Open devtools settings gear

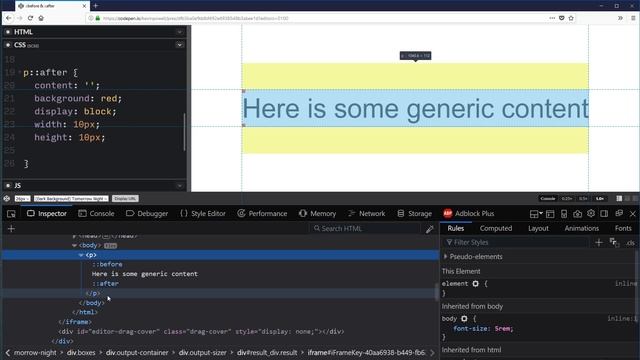[x=591, y=213]
